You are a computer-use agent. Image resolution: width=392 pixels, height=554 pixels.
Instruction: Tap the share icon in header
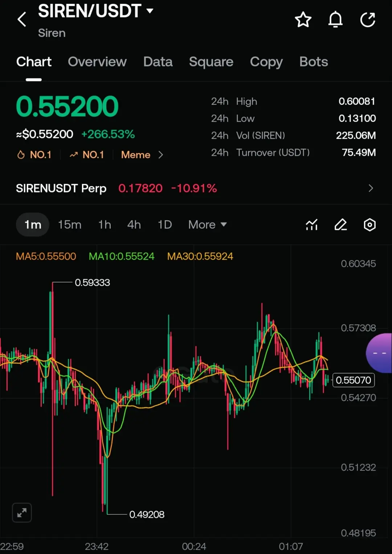368,20
